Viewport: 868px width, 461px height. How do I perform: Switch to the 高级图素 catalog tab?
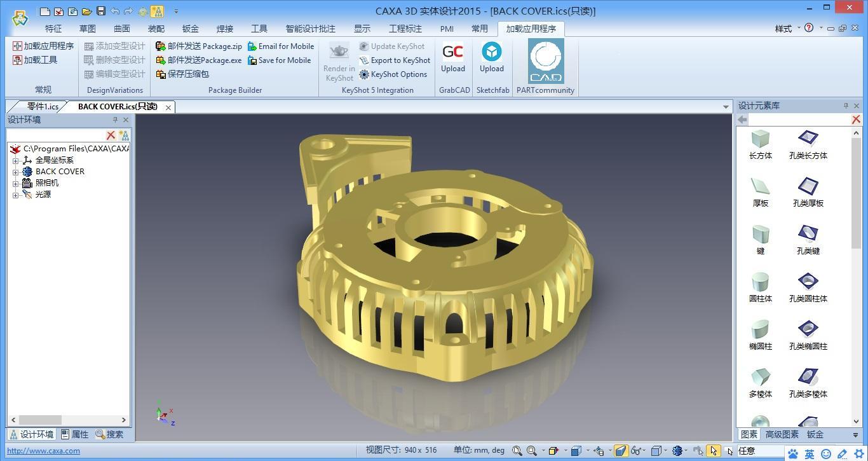[782, 434]
